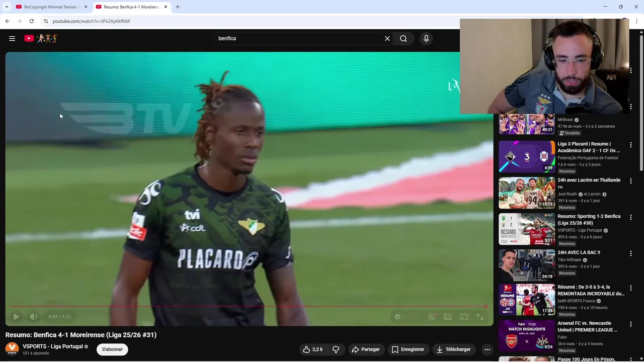
Task: Open a new browser tab
Action: tap(178, 7)
